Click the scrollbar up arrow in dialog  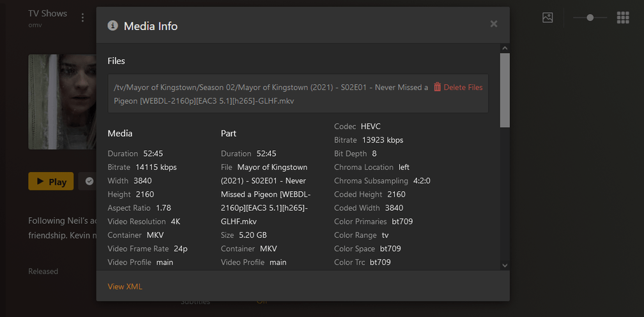coord(505,48)
